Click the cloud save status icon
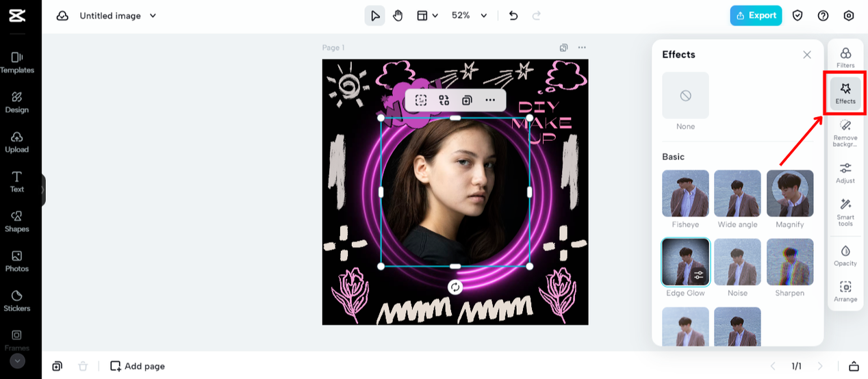The width and height of the screenshot is (868, 379). 62,16
